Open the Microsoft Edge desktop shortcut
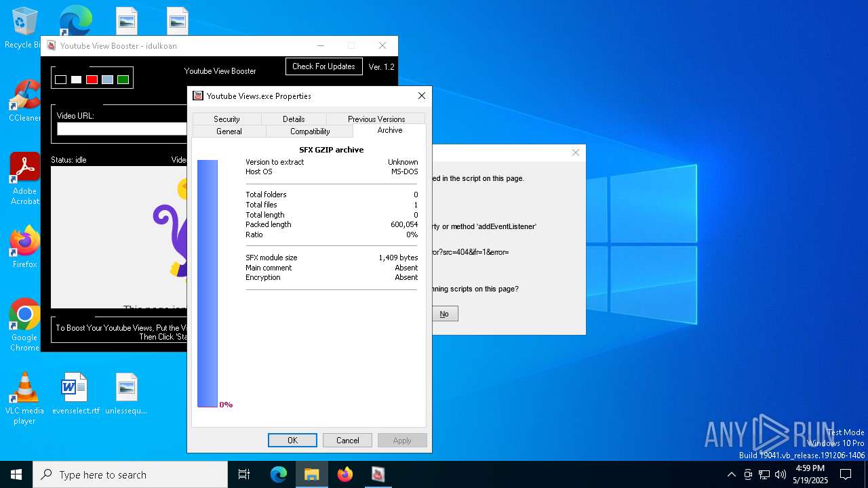This screenshot has width=868, height=488. click(x=75, y=20)
